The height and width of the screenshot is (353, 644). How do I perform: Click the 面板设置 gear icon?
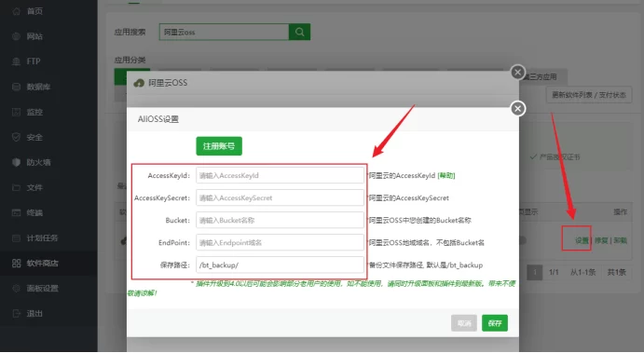[x=16, y=288]
